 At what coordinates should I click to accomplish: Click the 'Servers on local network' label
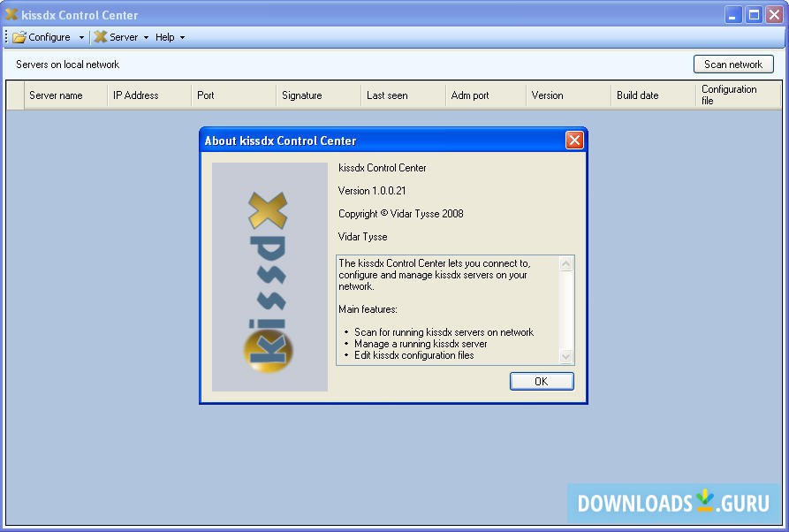coord(67,65)
